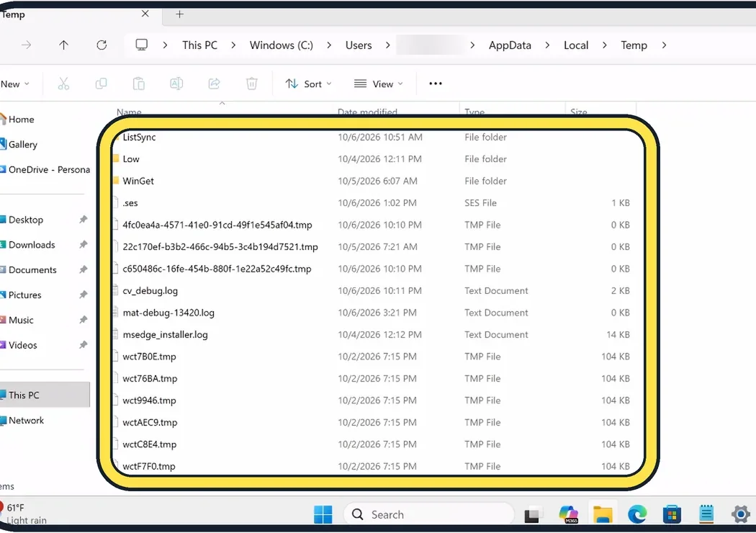
Task: Close the Temp tab
Action: (145, 14)
